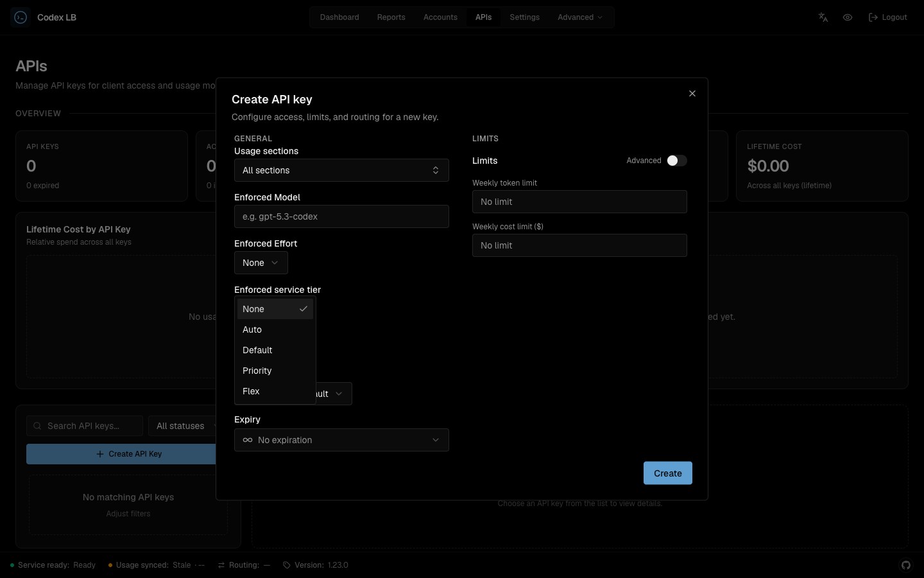Click the Search API keys field
The image size is (924, 578).
click(x=85, y=426)
